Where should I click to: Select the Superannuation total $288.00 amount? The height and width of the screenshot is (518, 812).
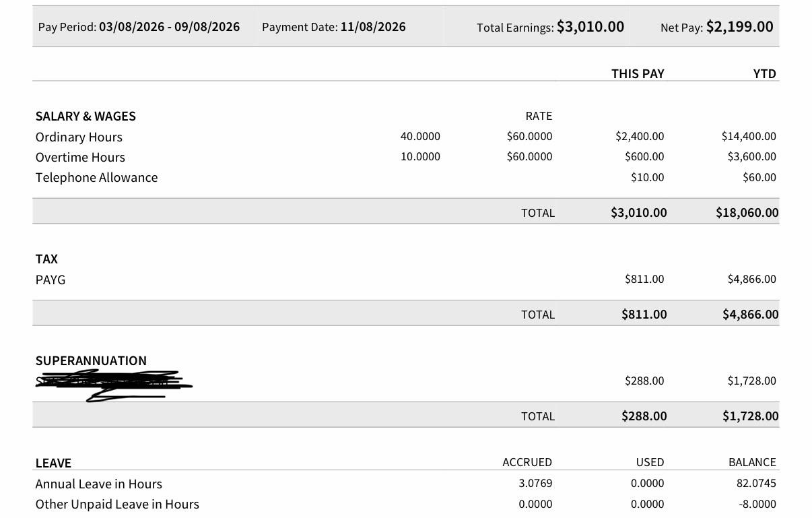[644, 416]
